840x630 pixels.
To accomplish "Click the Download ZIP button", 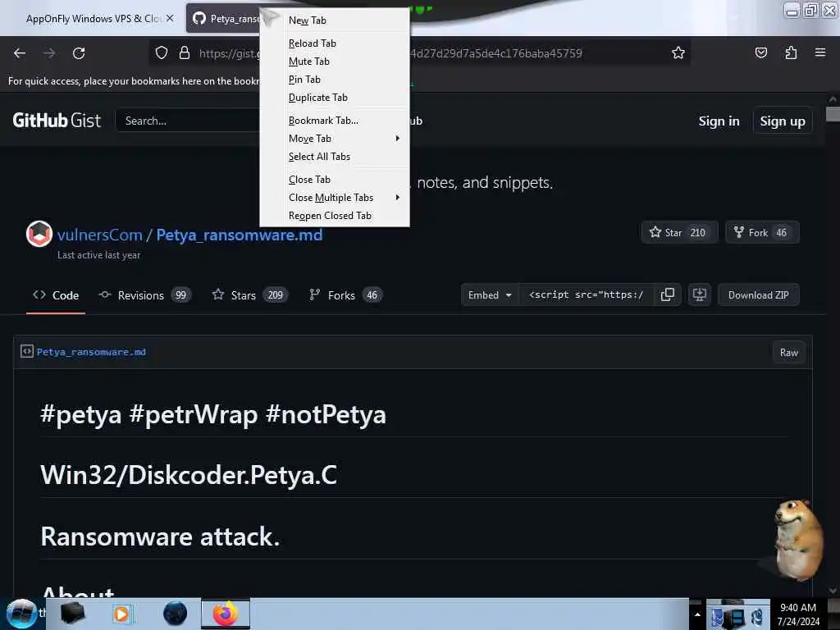I will click(758, 295).
